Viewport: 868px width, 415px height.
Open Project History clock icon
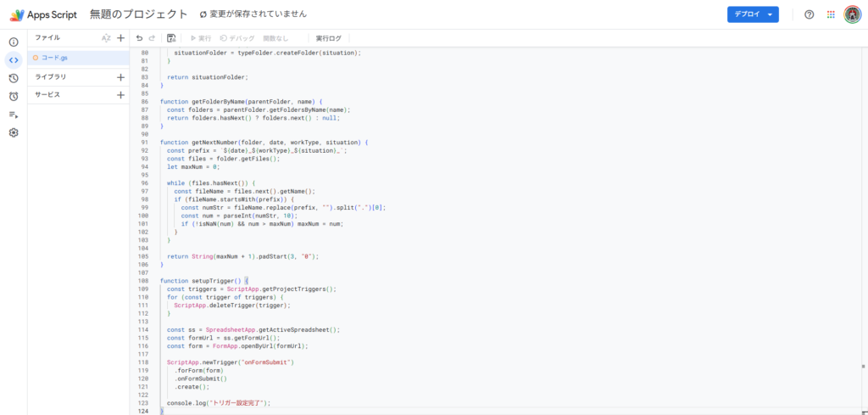pos(14,78)
